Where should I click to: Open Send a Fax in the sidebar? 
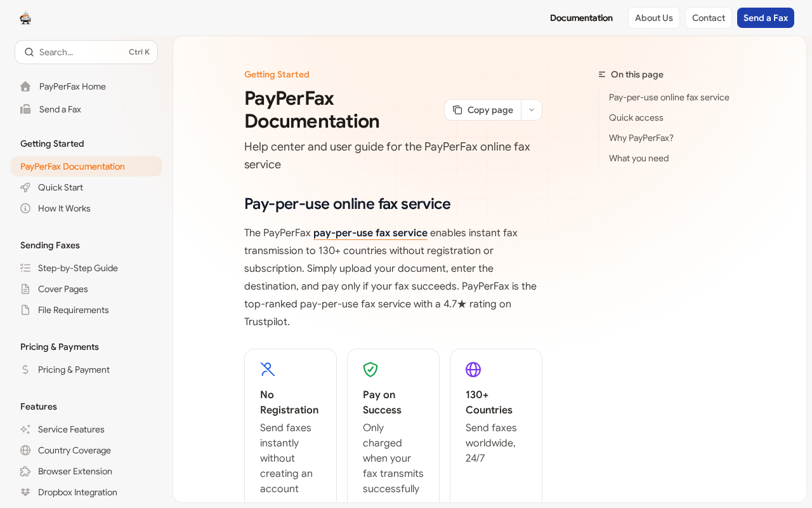coord(86,109)
